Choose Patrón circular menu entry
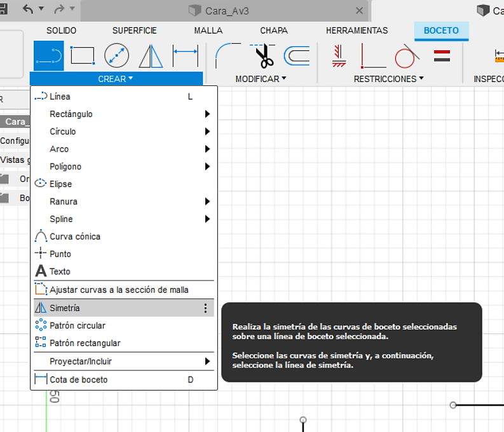Screen dimensions: 504x432 pos(124,326)
